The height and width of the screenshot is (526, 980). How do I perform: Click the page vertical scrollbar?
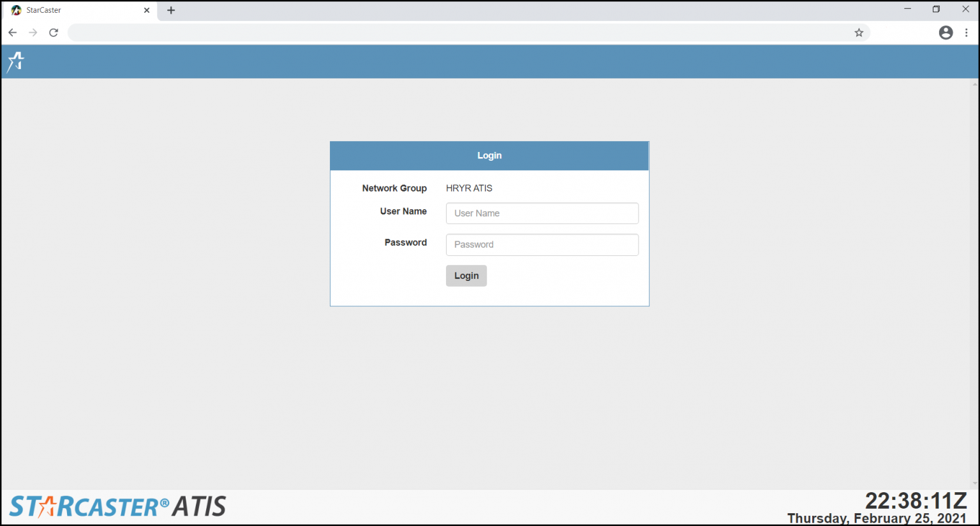974,281
